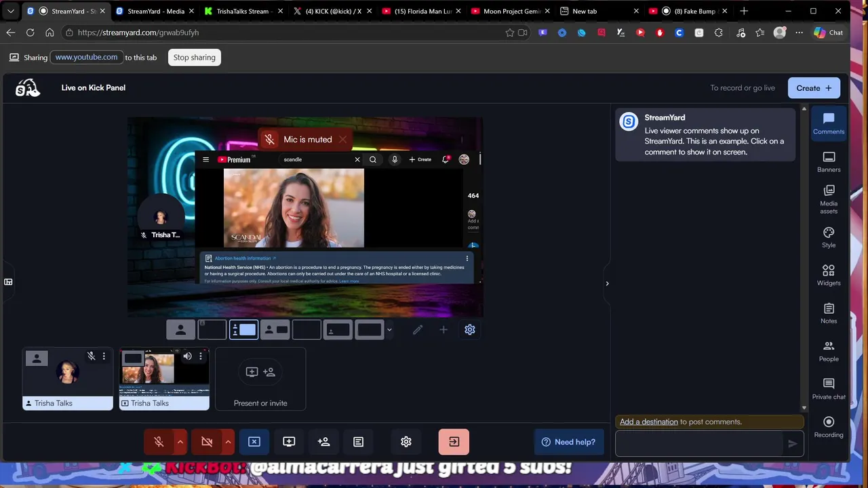
Task: Click the browser back arrow
Action: coord(11,33)
